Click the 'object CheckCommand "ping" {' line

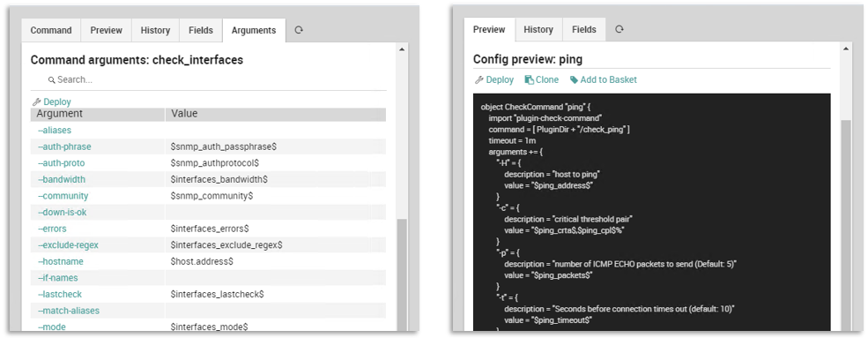(536, 107)
